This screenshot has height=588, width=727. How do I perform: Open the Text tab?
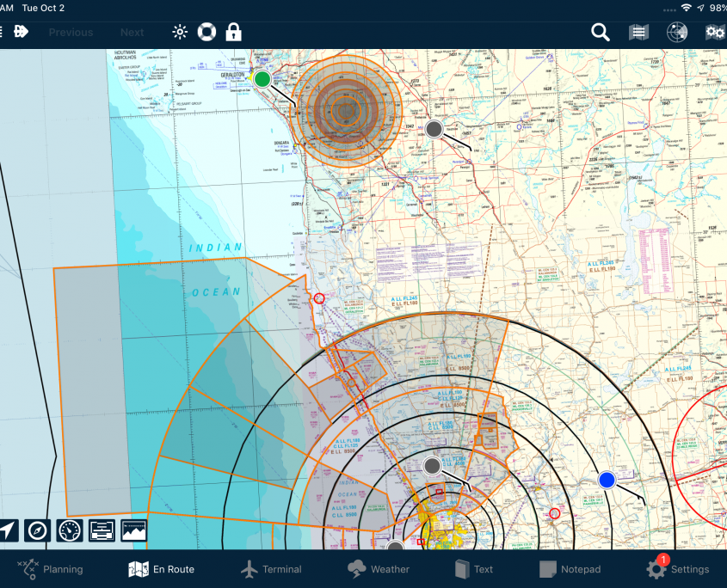coord(474,569)
